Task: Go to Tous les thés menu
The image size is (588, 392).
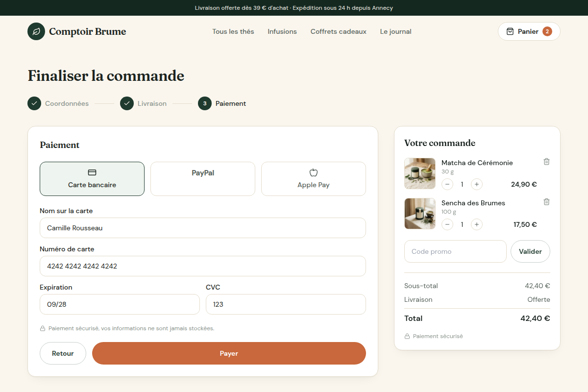Action: coord(233,31)
